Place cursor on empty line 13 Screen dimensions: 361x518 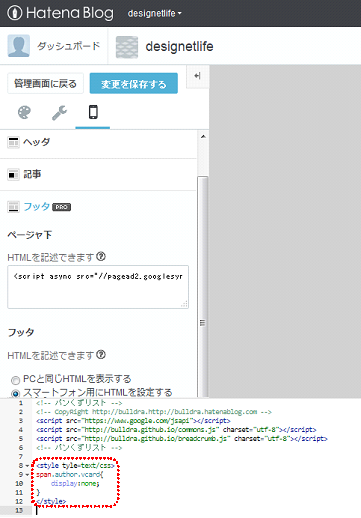(x=197, y=510)
